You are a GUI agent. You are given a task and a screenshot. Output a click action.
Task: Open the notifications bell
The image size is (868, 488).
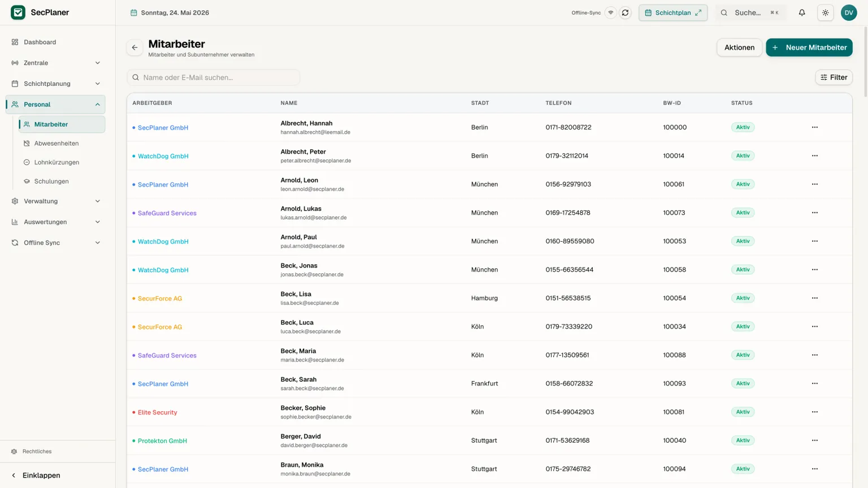pyautogui.click(x=801, y=12)
